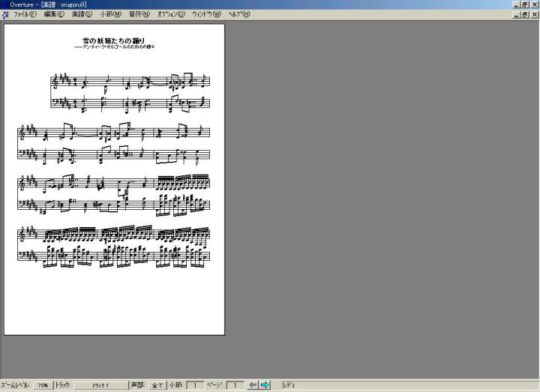Minimize the Overture application window
Screen dimensions: 540x392
516,4
